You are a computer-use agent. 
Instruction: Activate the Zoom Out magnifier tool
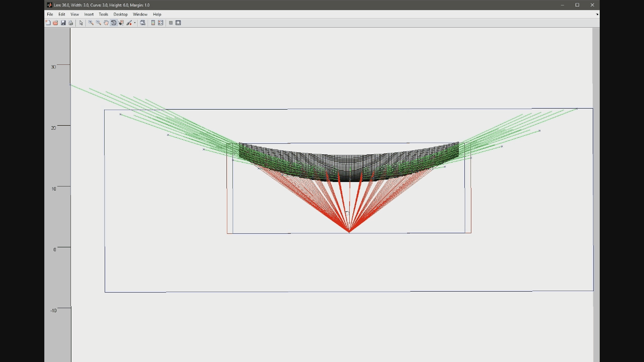[99, 23]
